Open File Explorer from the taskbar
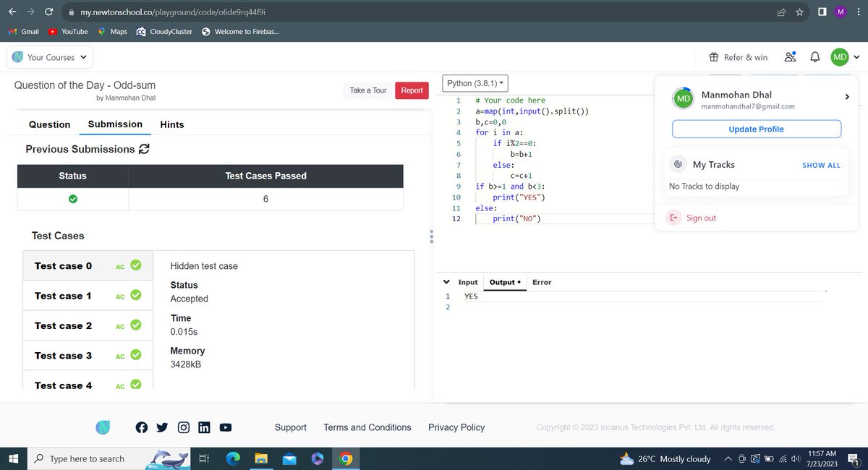This screenshot has width=868, height=470. [260, 458]
